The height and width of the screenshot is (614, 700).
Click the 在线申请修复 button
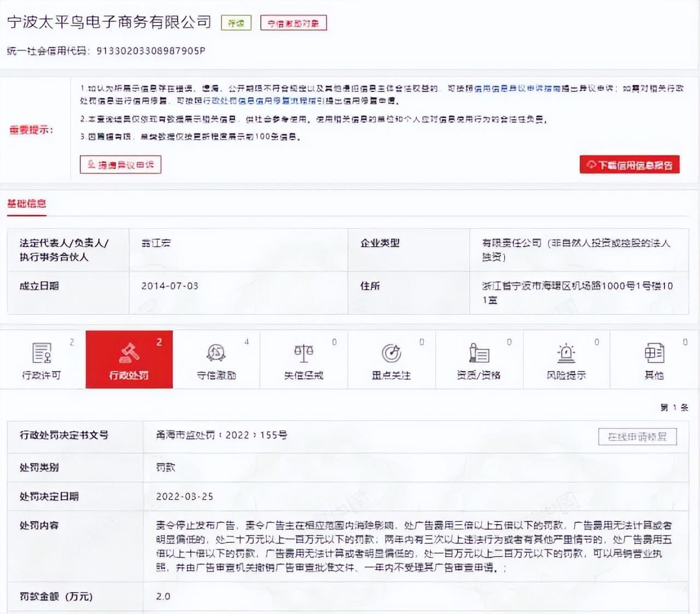638,436
